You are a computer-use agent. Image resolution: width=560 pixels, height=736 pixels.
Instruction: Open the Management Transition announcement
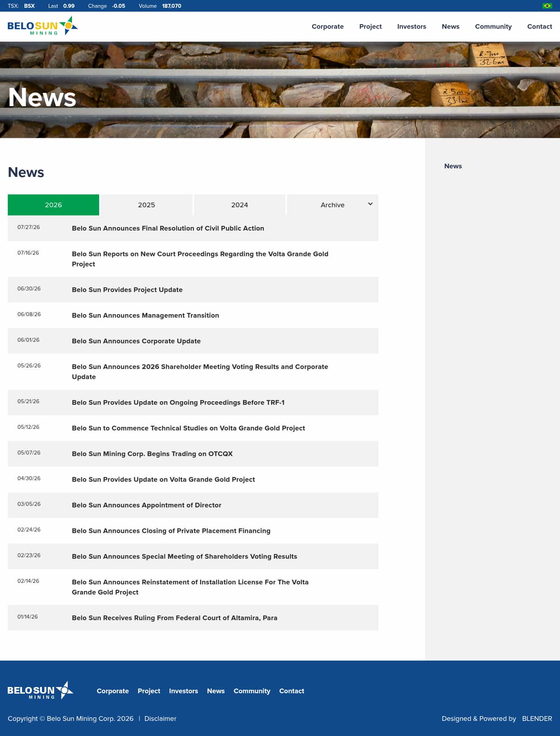click(145, 315)
